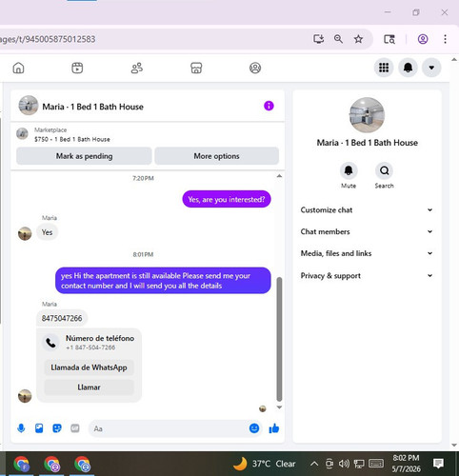Open first Chrome taskbar icon
This screenshot has height=476, width=459.
click(22, 465)
